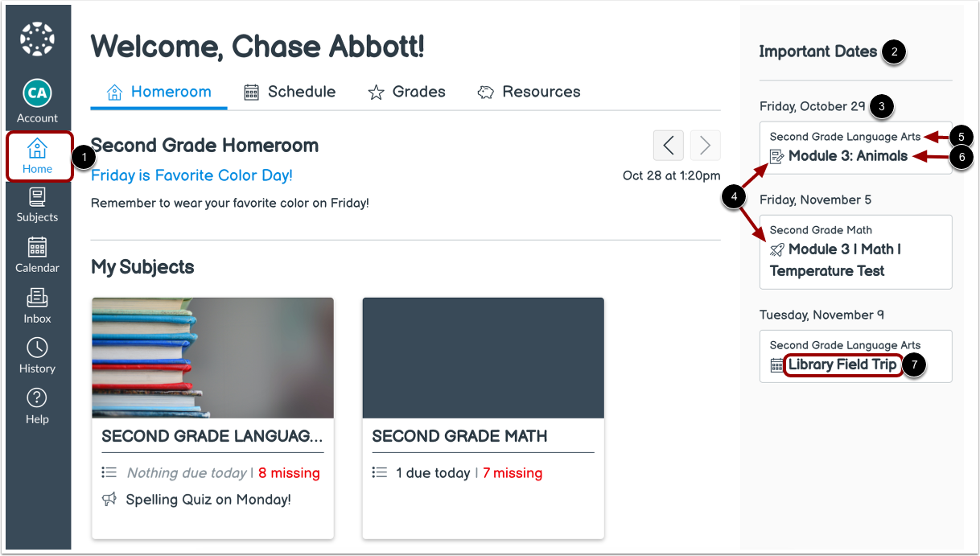Click the 7 missing link for Math
This screenshot has width=980, height=556.
[513, 473]
